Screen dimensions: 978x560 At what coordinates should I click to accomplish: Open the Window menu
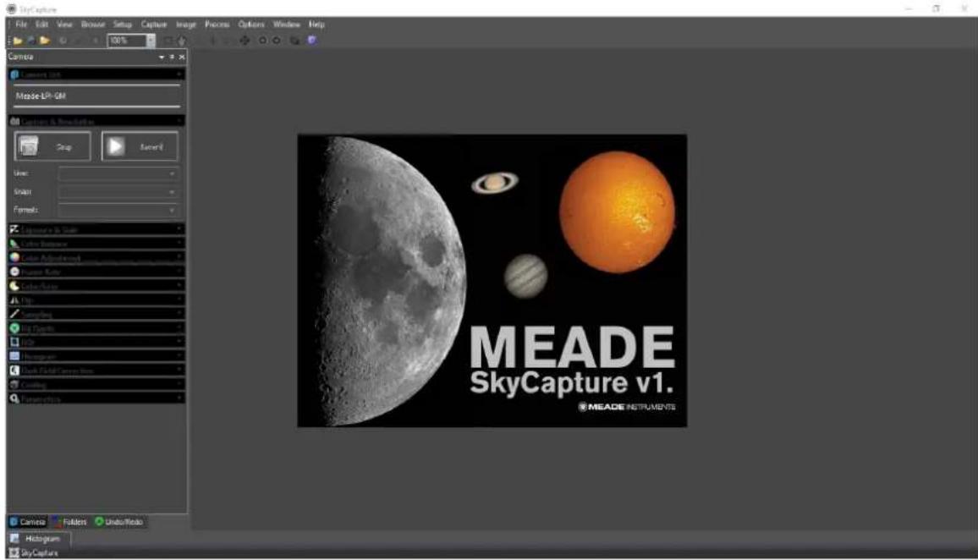[286, 25]
